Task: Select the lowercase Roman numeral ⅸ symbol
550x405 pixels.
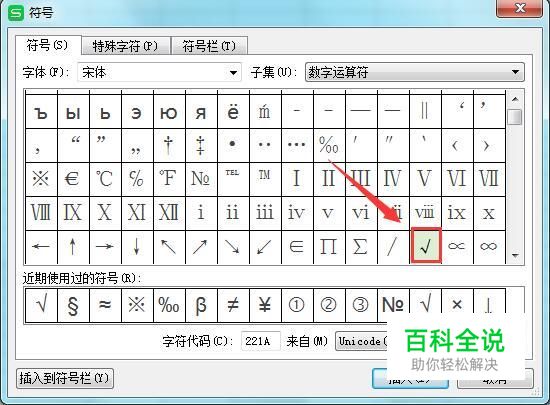Action: tap(457, 213)
